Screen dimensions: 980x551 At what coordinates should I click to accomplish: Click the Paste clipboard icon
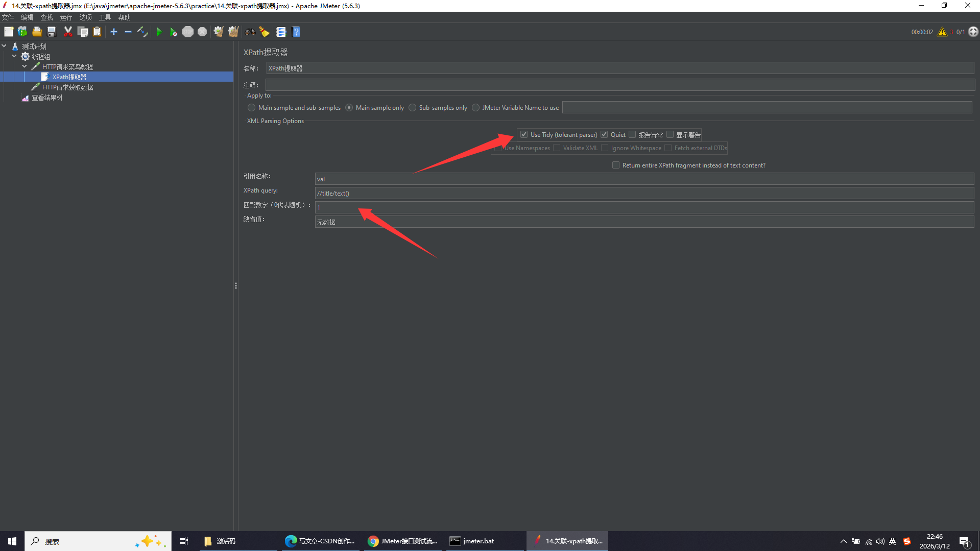[97, 32]
